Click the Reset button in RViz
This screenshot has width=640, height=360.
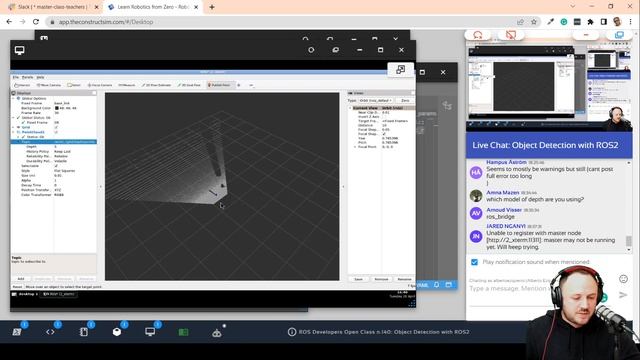(x=17, y=287)
